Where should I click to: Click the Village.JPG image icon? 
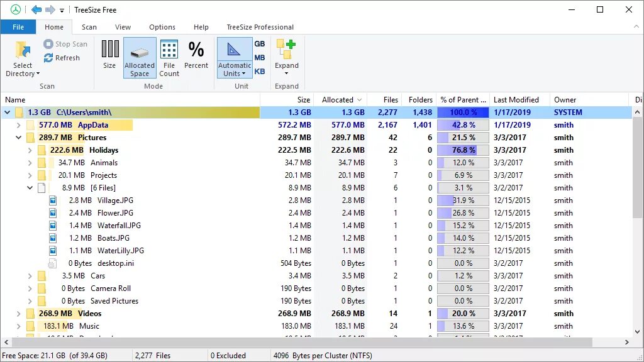(53, 200)
